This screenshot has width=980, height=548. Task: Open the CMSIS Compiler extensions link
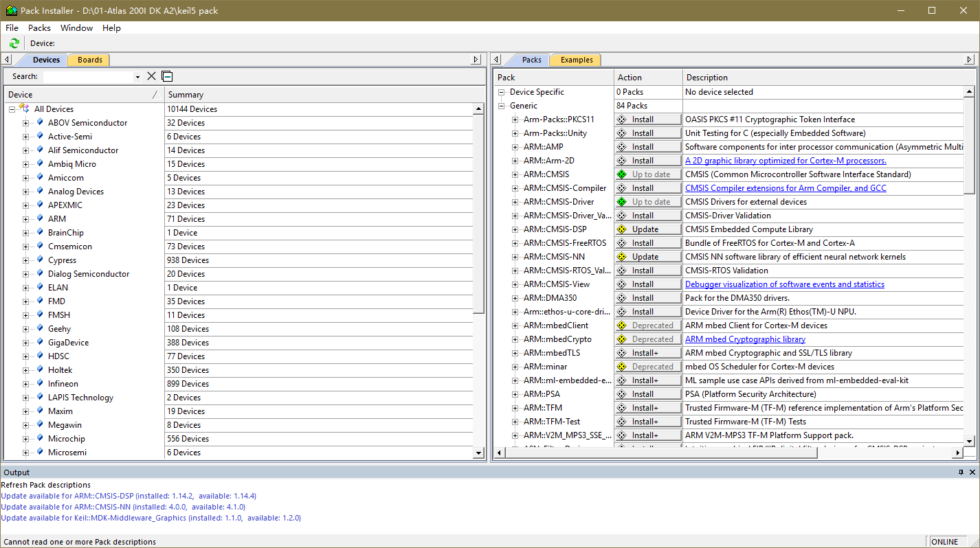(786, 188)
